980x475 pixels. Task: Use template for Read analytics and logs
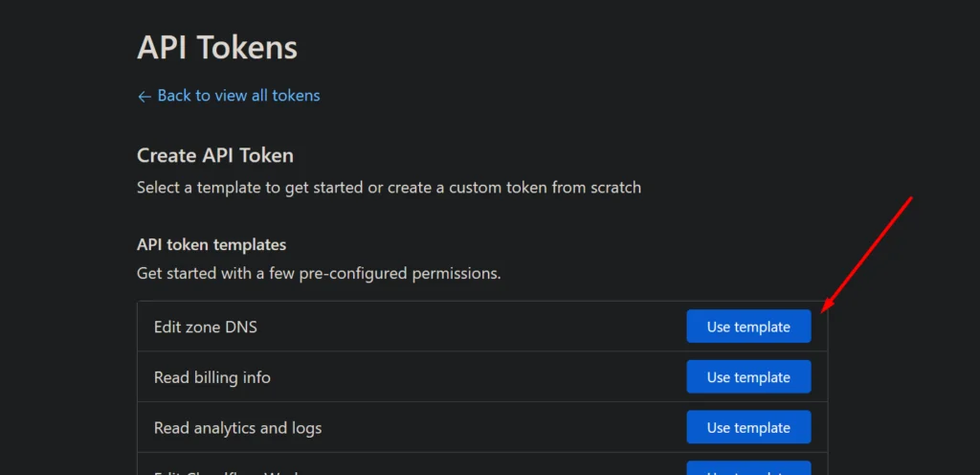click(x=748, y=427)
